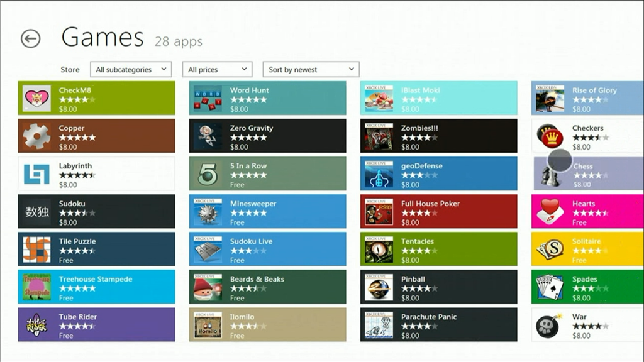Image resolution: width=644 pixels, height=362 pixels.
Task: Click the Store breadcrumb link
Action: 70,70
